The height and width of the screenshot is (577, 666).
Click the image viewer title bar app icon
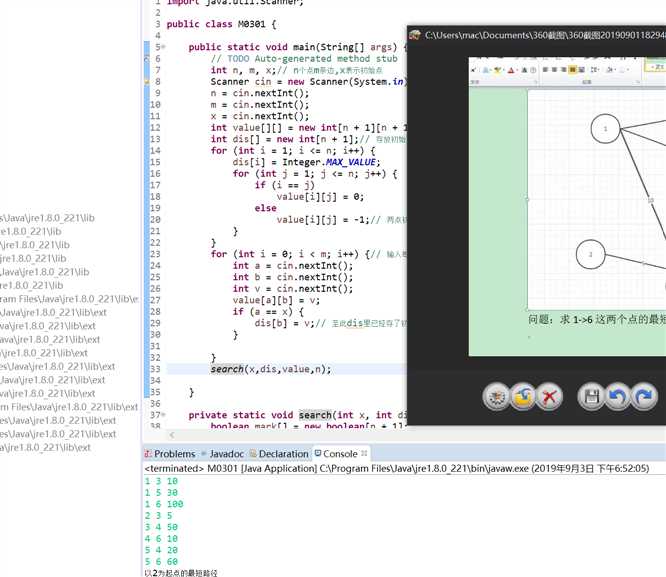(415, 35)
